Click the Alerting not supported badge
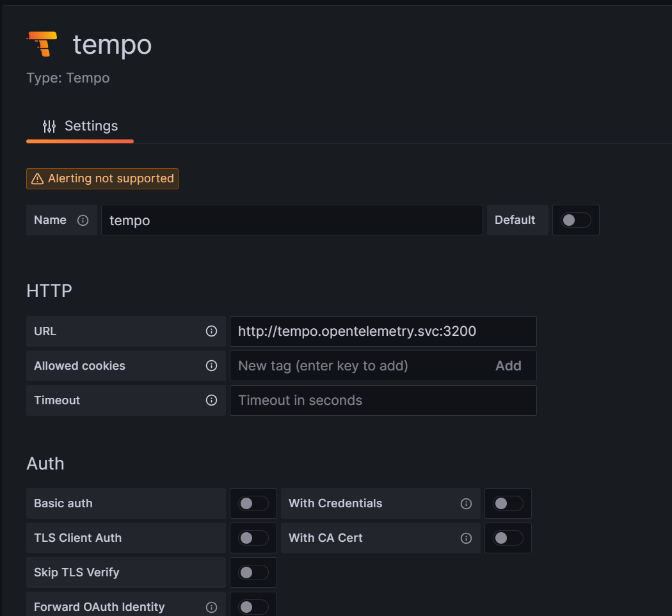Screen dimensions: 672x616 (x=102, y=178)
